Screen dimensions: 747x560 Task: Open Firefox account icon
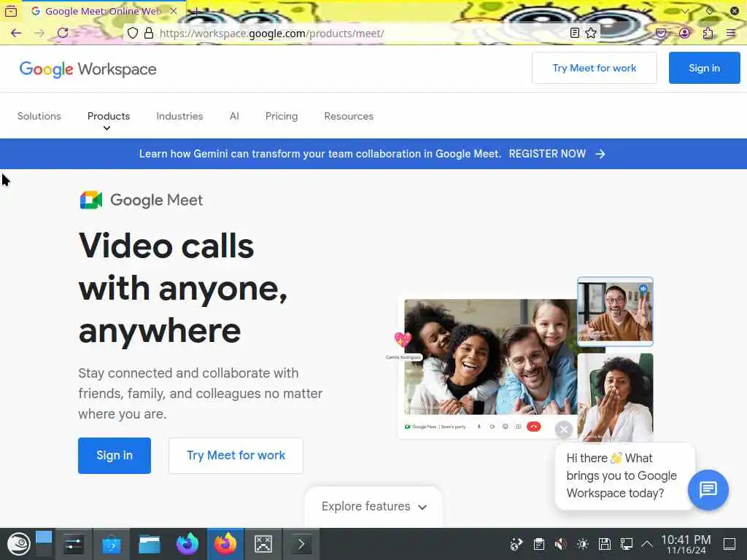pos(684,33)
